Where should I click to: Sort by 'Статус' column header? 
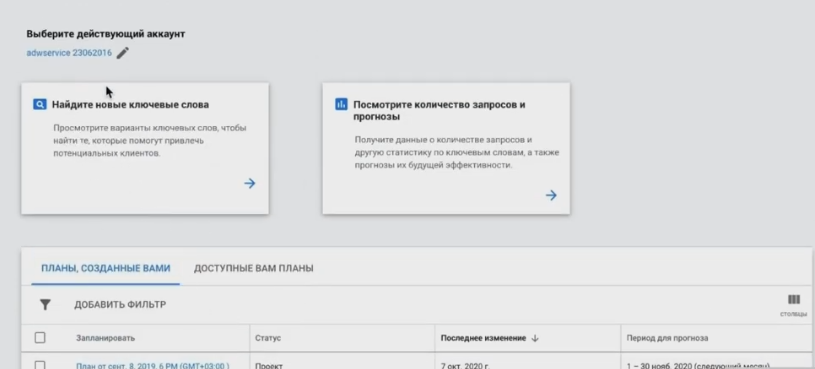click(268, 338)
